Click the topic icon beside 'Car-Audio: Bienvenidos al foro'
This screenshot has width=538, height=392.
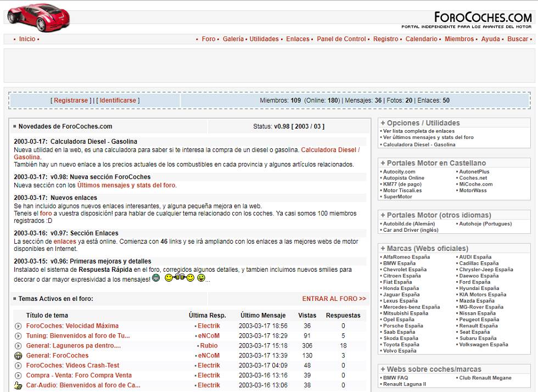(x=17, y=385)
